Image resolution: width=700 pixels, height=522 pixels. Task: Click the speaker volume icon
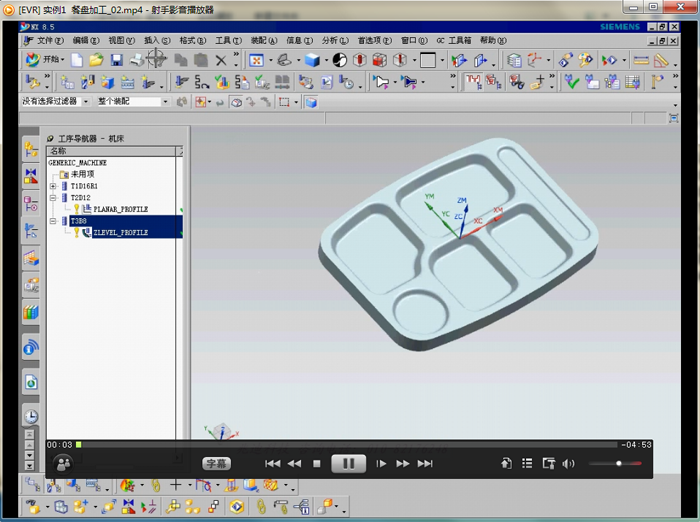[569, 463]
